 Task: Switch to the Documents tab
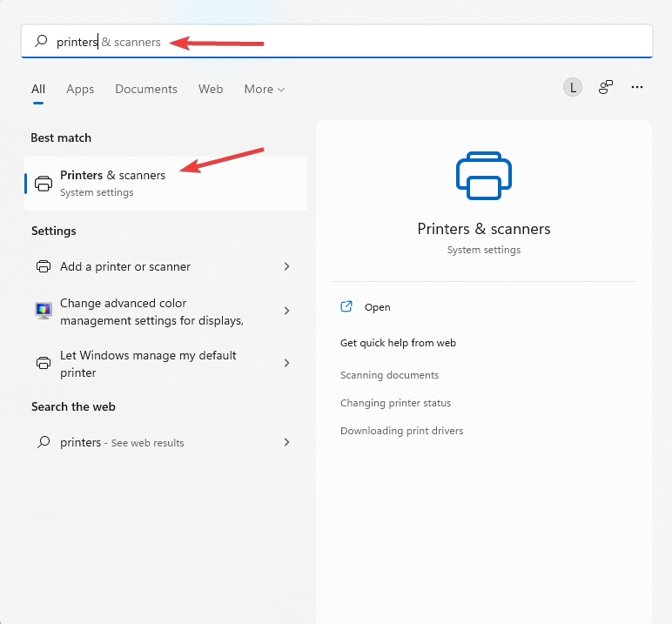pyautogui.click(x=146, y=89)
